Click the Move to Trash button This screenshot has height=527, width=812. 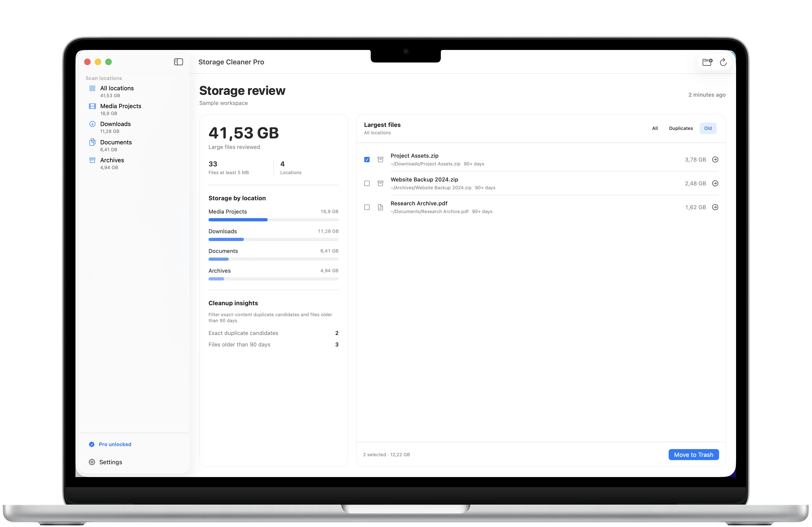693,454
